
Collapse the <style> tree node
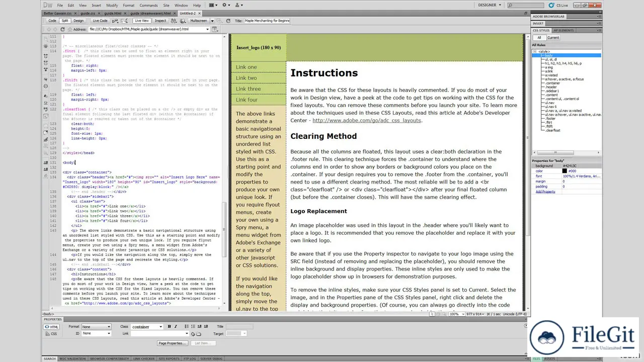(x=535, y=51)
